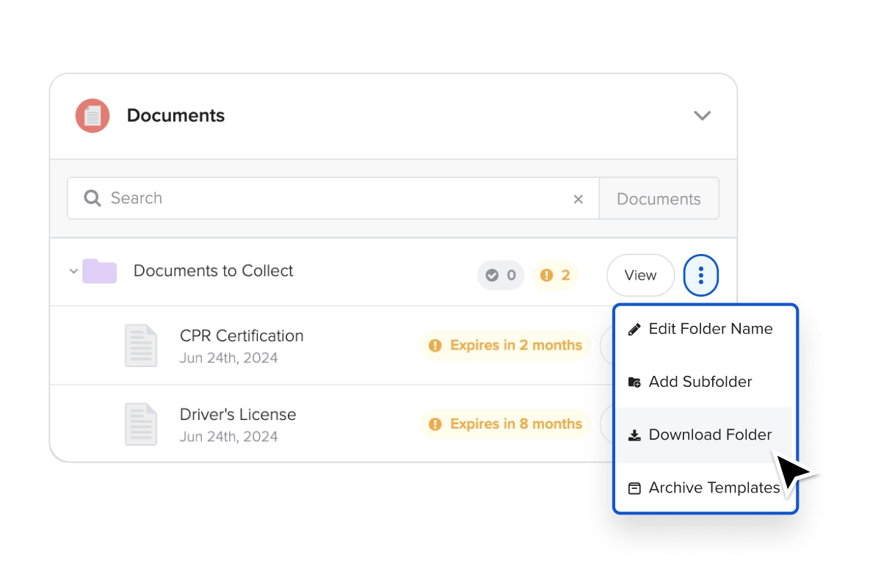Viewport: 881px width, 588px height.
Task: Click the Add Subfolder folder icon
Action: [634, 382]
